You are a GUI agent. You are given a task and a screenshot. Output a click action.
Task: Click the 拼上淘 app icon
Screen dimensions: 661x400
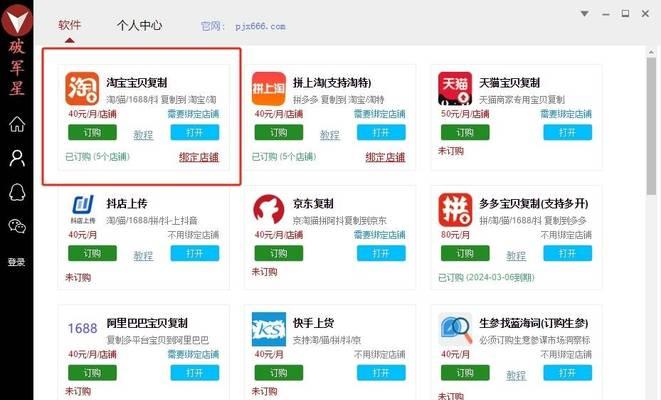[269, 89]
